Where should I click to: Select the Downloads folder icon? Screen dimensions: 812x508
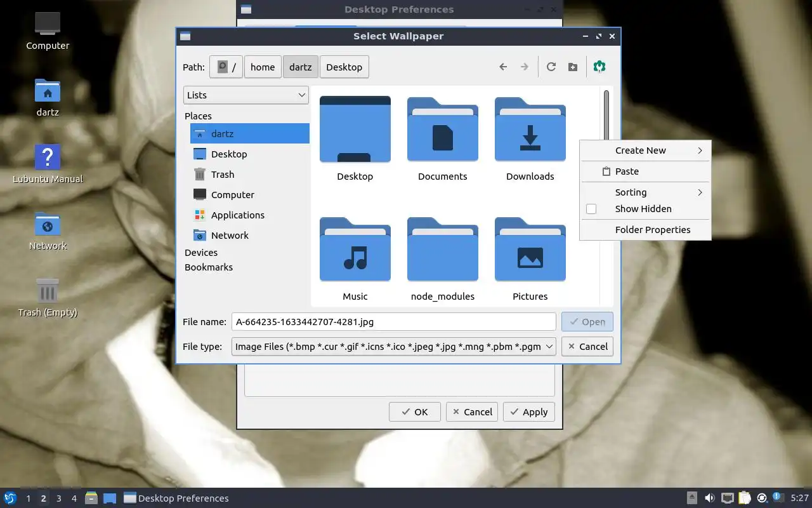[x=530, y=129]
